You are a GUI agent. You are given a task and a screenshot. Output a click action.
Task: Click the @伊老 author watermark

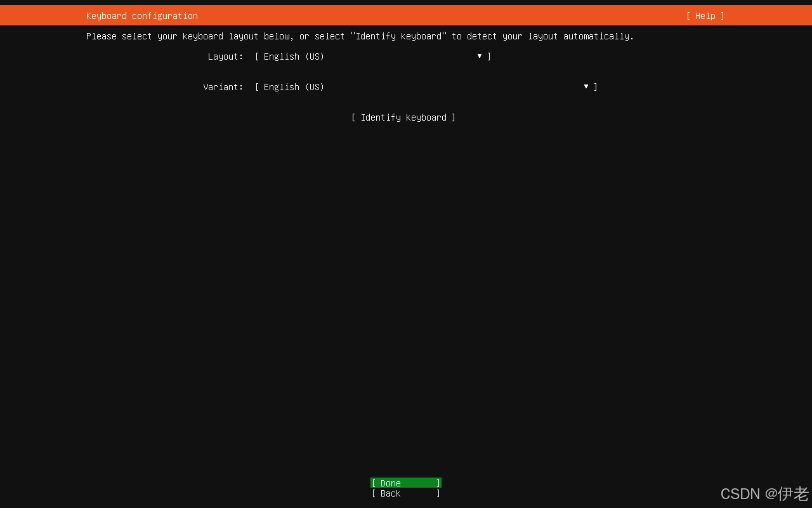[787, 493]
